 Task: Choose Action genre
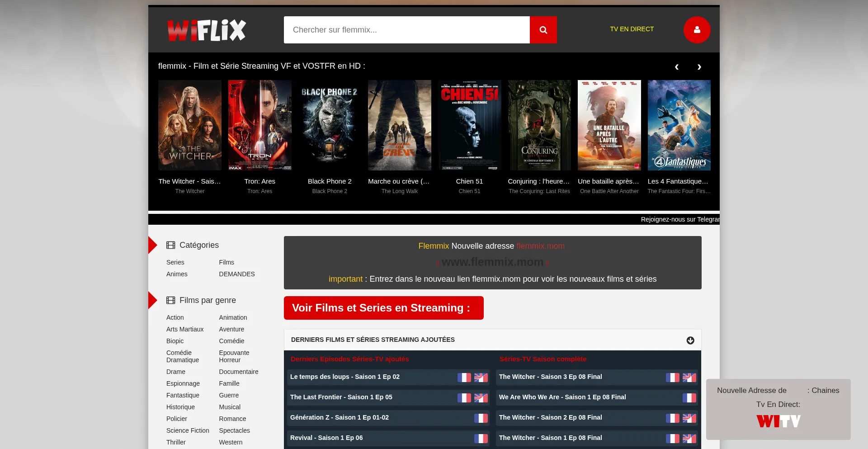coord(175,317)
